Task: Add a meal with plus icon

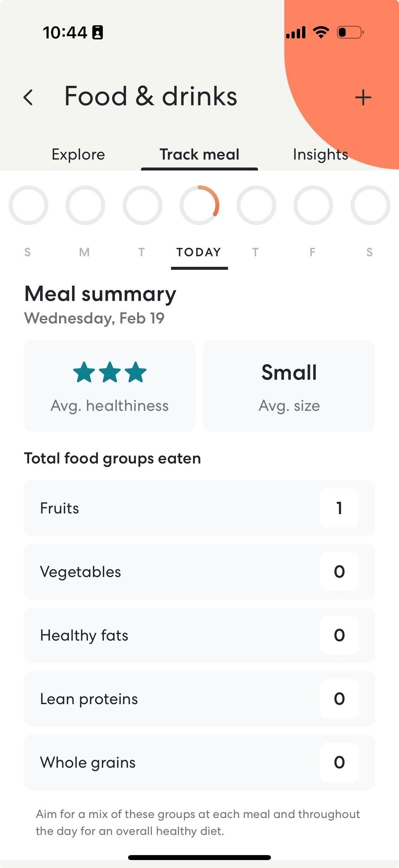Action: [363, 98]
